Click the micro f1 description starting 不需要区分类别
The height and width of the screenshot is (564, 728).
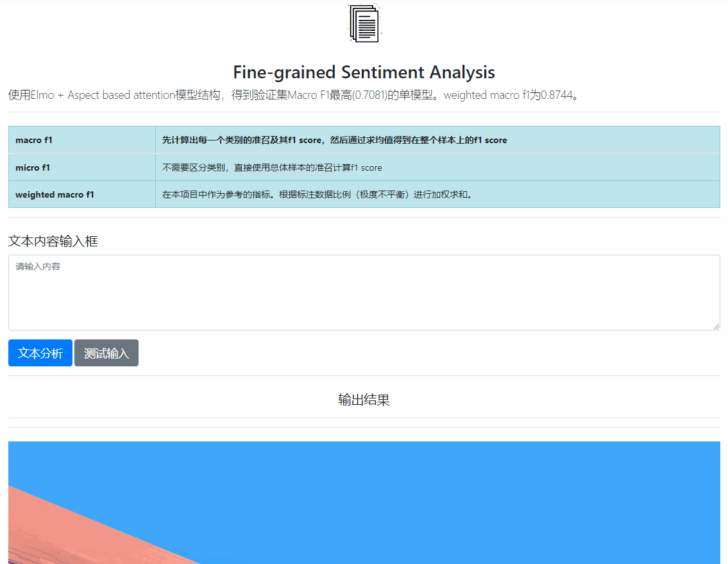[271, 167]
